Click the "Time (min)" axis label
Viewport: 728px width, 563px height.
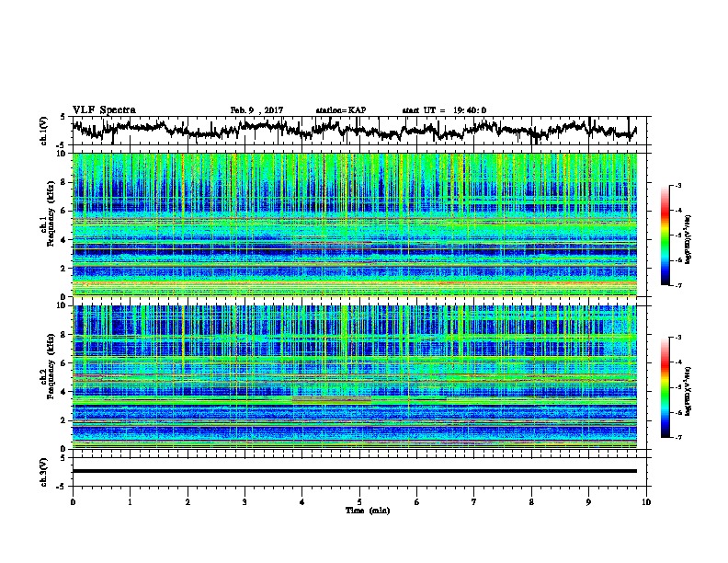coord(368,511)
